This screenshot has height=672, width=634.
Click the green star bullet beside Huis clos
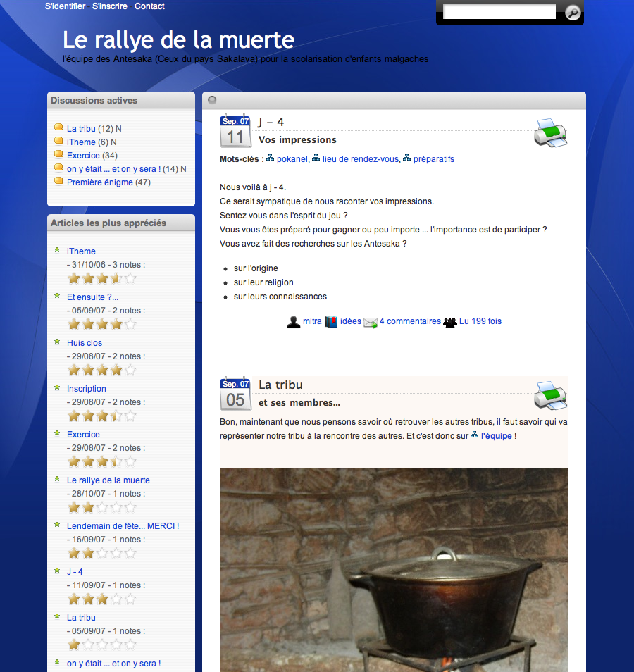(x=57, y=342)
